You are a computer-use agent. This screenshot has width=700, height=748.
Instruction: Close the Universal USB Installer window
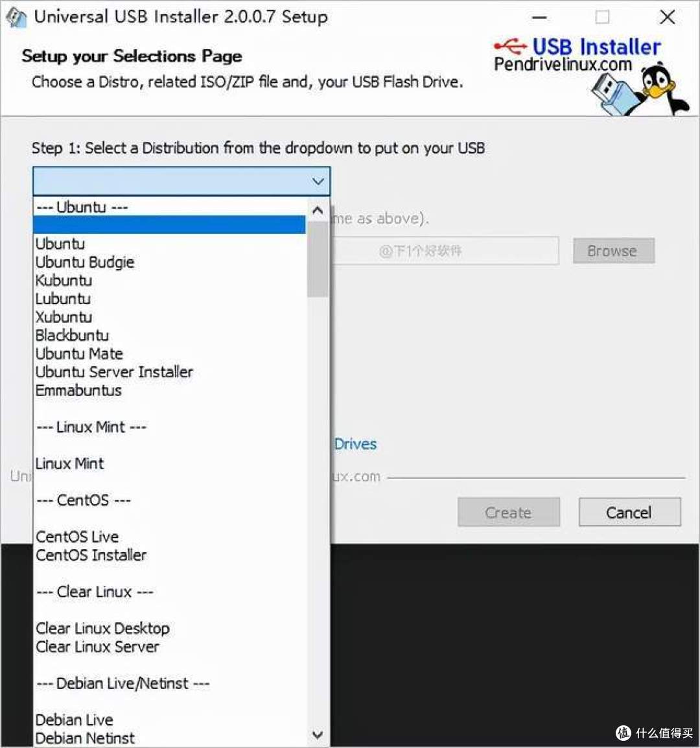coord(667,18)
